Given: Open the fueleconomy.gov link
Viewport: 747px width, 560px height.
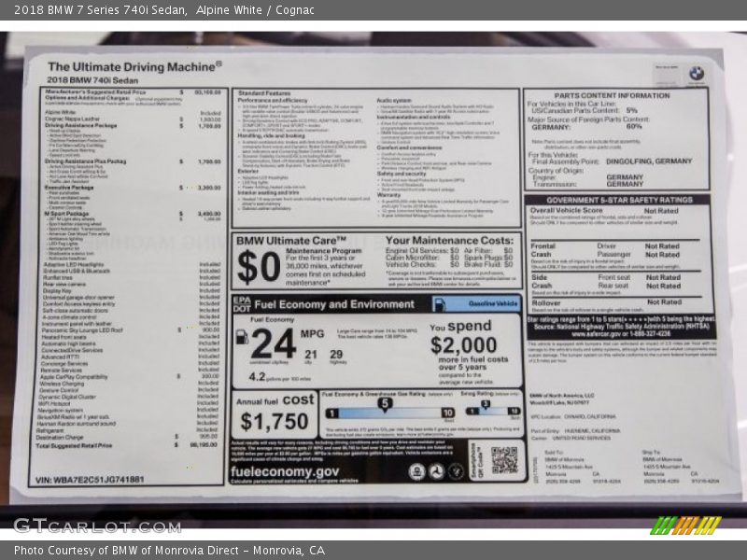Looking at the screenshot, I should 285,471.
